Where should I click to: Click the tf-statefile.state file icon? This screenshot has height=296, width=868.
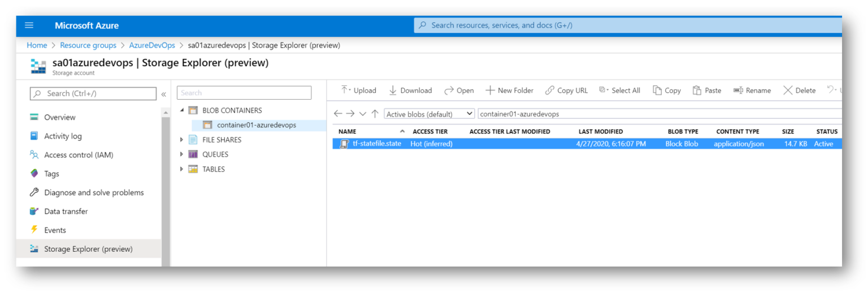(344, 144)
